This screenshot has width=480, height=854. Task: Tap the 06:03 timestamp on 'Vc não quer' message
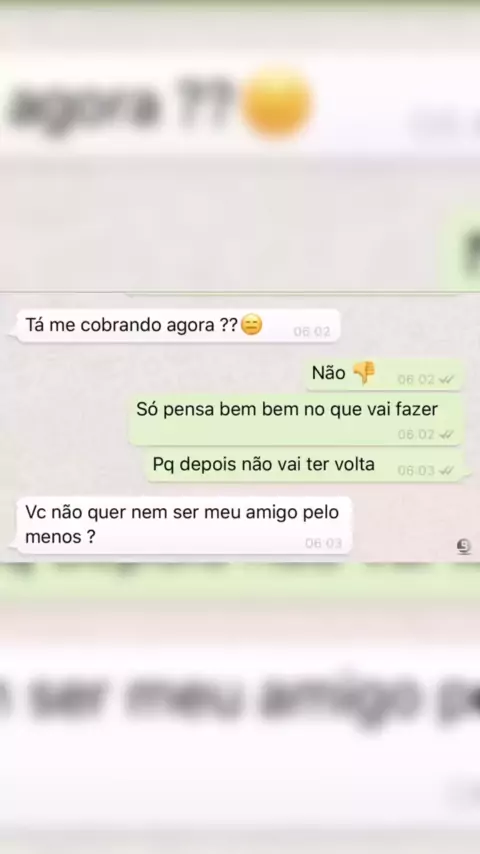click(323, 543)
